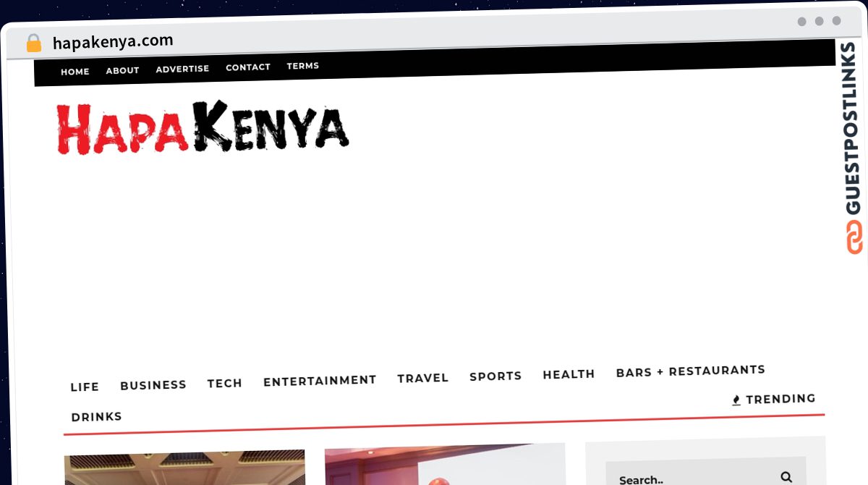The image size is (868, 485).
Task: Open the Travel category
Action: click(423, 378)
